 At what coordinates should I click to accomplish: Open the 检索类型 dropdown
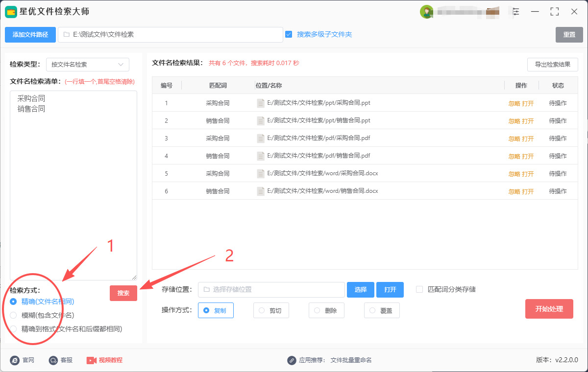88,65
